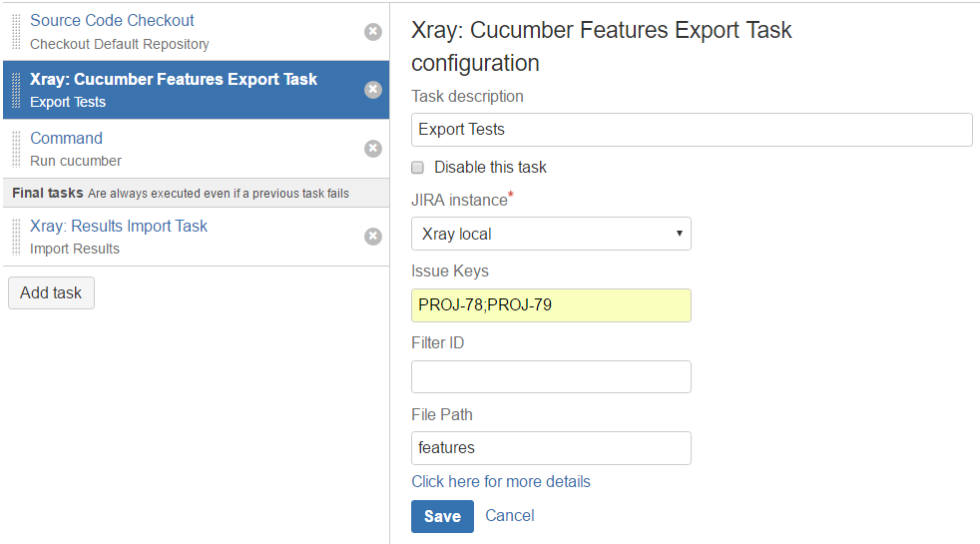Open the Xray Results Import Task

[x=119, y=226]
